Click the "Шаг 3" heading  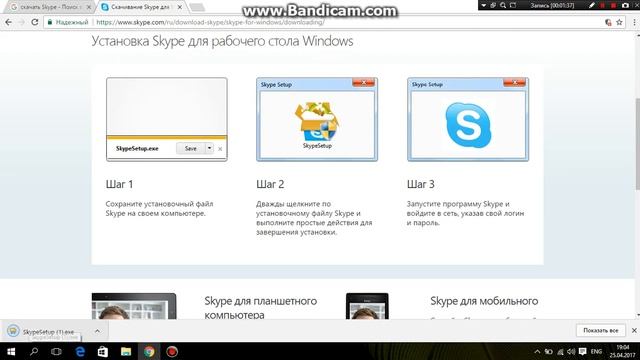[x=420, y=184]
